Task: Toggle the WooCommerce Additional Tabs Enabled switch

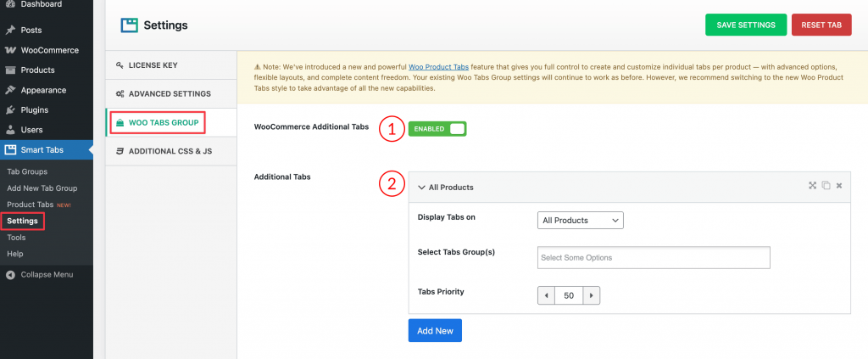Action: click(437, 128)
